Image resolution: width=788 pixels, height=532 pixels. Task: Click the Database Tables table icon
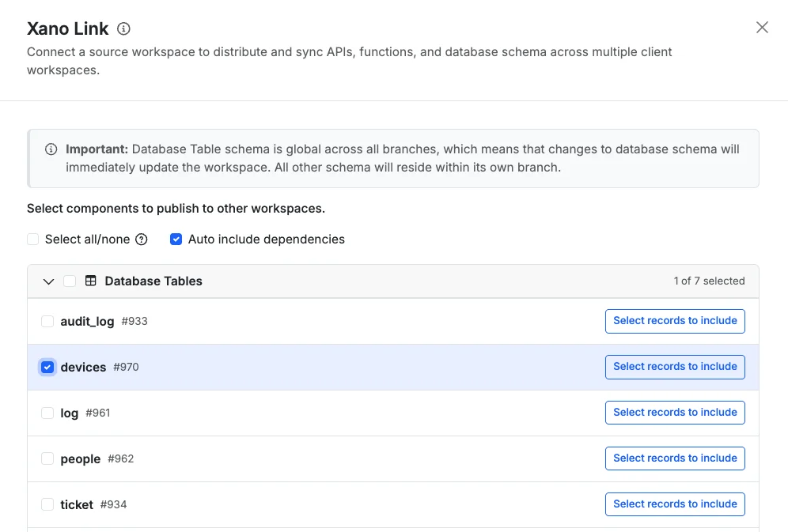point(90,281)
